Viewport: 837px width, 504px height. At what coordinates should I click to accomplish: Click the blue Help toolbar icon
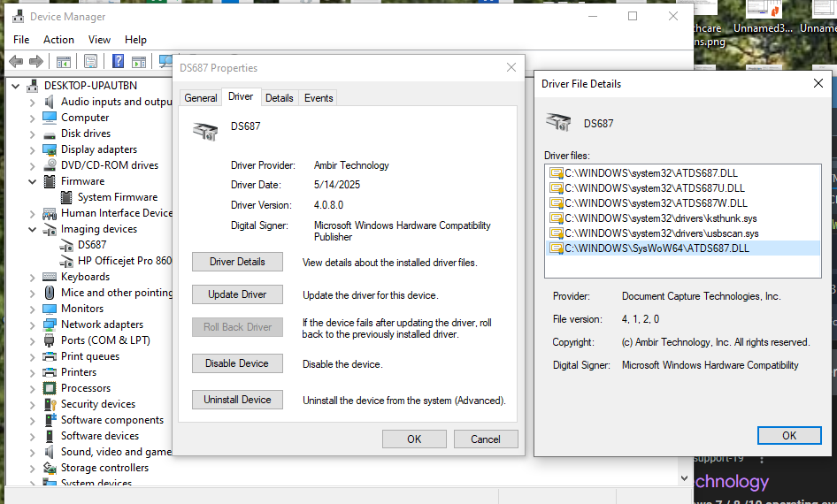(118, 61)
